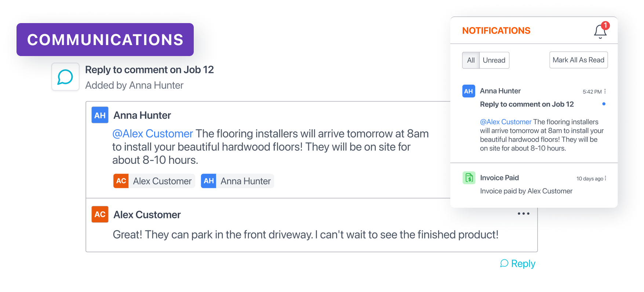Click the @Alex Customer mention in the comment
This screenshot has width=644, height=292.
click(x=153, y=134)
